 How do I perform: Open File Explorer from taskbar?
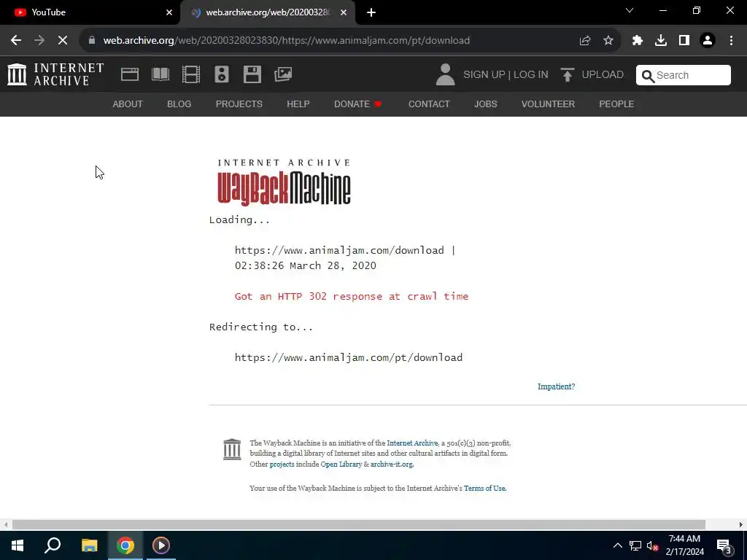point(89,545)
